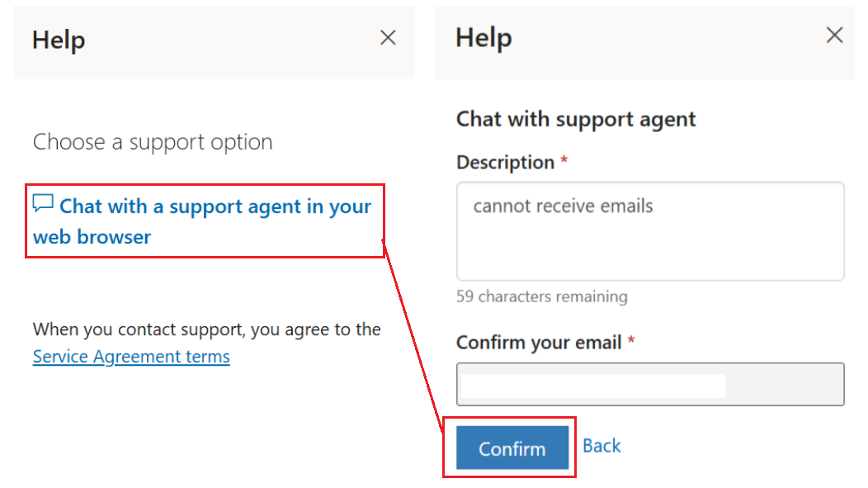Select the 'Chat with support agent' heading
This screenshot has height=488, width=868.
[576, 119]
